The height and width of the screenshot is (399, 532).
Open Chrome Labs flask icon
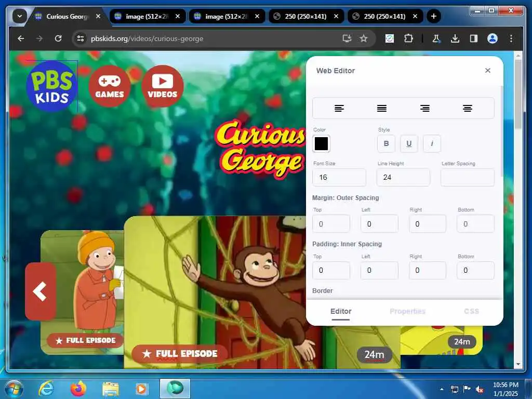(436, 38)
